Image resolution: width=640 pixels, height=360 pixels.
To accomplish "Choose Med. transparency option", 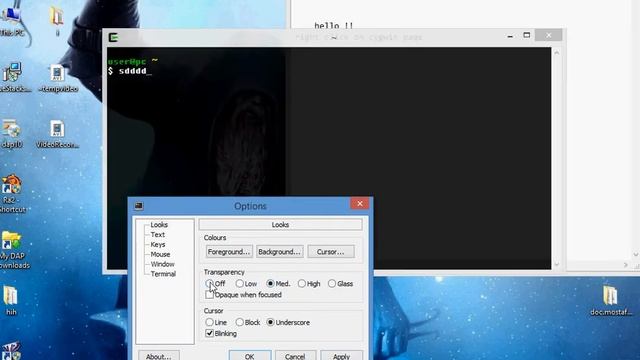I will [x=270, y=283].
